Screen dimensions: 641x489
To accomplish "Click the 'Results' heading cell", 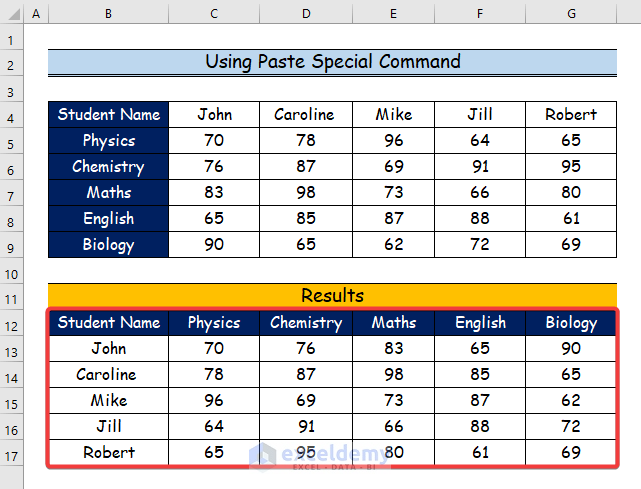I will 332,296.
